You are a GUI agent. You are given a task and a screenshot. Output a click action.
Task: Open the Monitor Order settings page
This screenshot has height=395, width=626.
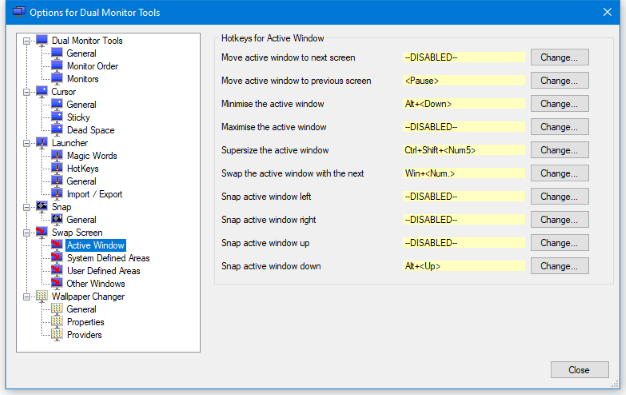[x=93, y=66]
